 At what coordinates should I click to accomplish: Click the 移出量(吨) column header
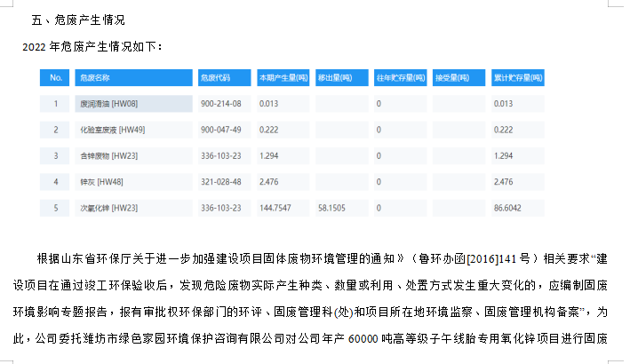click(x=334, y=78)
